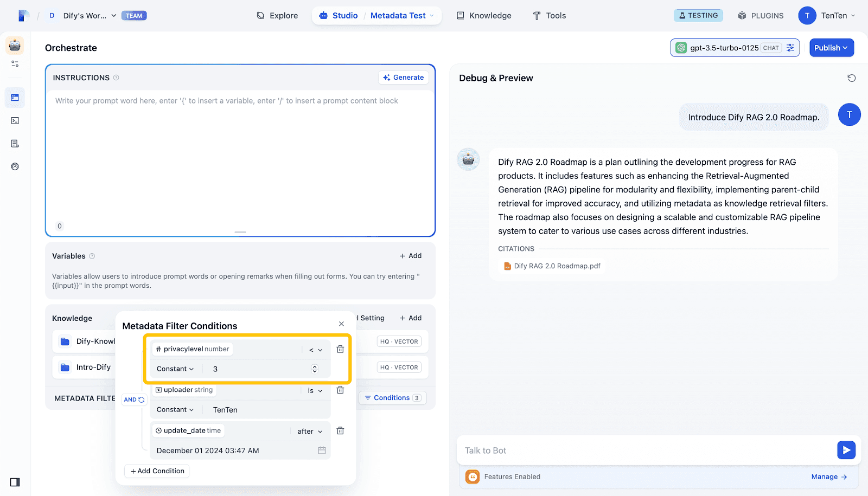Open the Logs icon in the left sidebar
Screen dimensions: 868x496
click(15, 144)
